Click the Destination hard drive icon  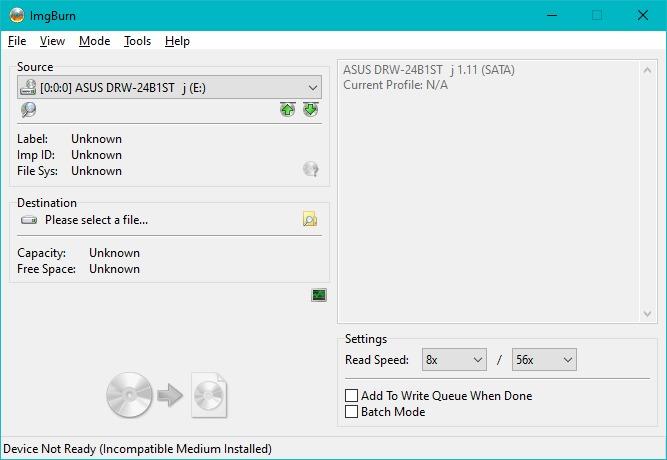pyautogui.click(x=29, y=220)
